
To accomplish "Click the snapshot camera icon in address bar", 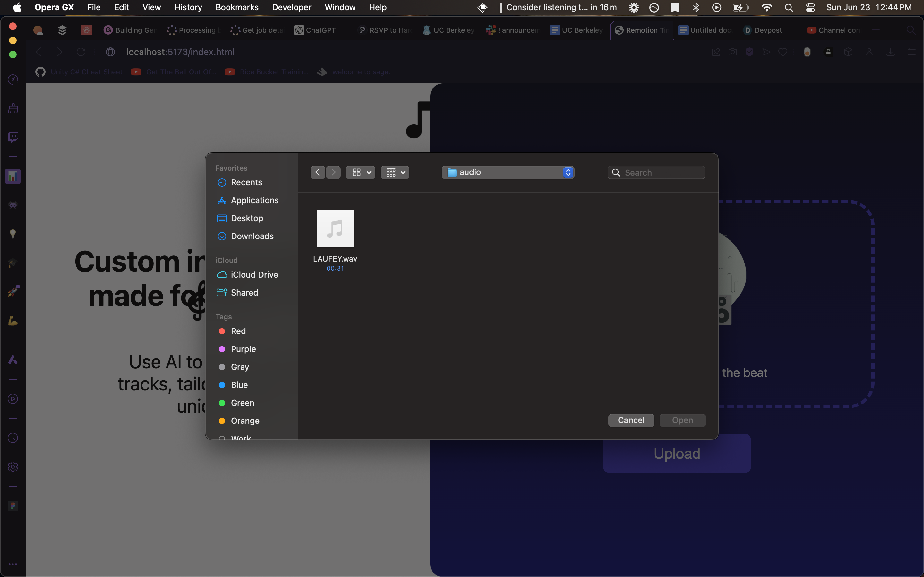I will point(732,52).
